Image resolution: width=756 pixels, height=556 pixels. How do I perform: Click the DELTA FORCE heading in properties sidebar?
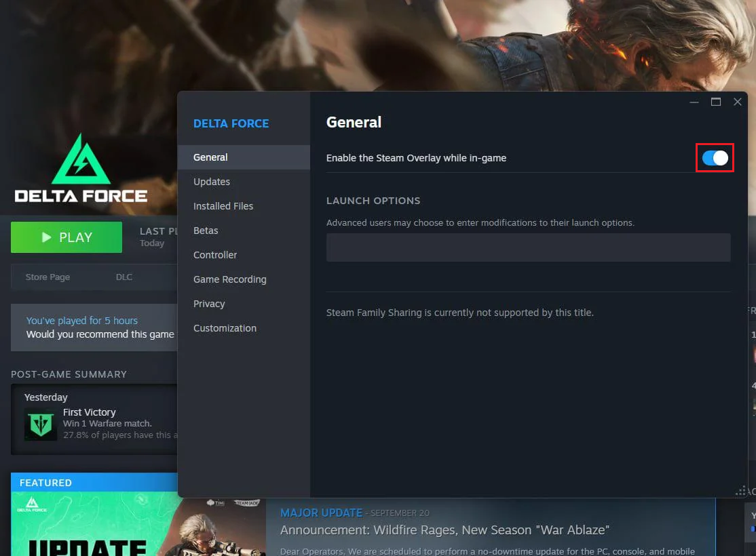pyautogui.click(x=231, y=123)
